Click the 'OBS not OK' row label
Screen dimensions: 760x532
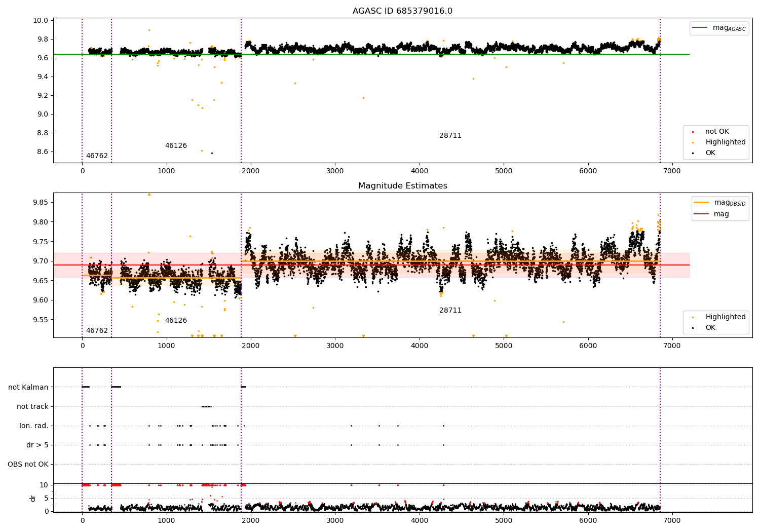28,464
